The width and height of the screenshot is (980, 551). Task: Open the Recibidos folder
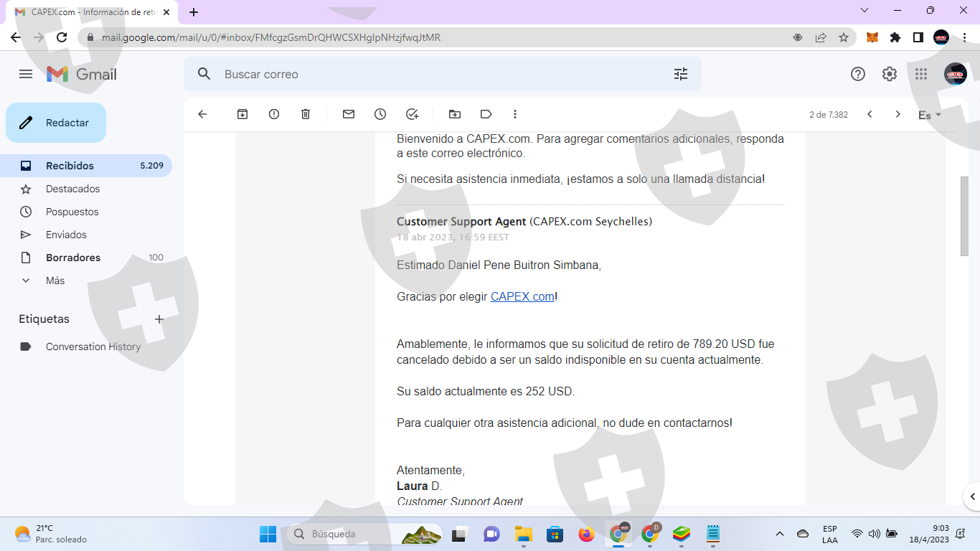[86, 166]
